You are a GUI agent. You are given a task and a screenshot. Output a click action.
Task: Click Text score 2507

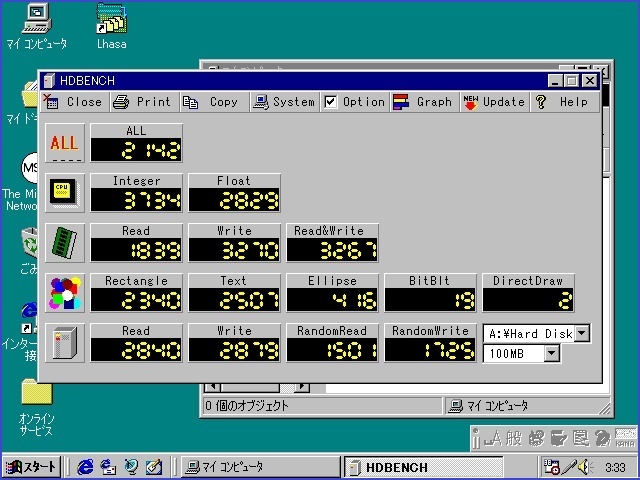pos(234,300)
